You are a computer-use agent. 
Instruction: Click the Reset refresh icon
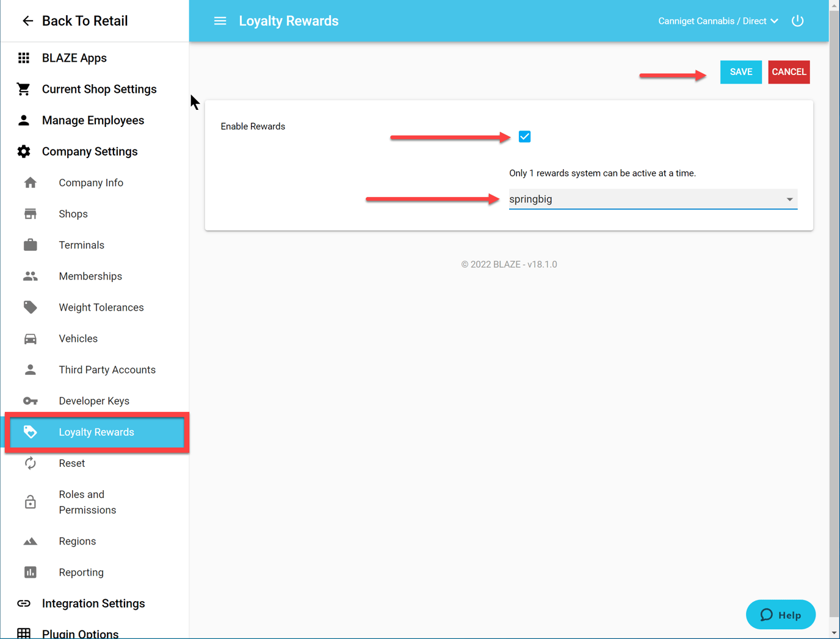pos(31,463)
